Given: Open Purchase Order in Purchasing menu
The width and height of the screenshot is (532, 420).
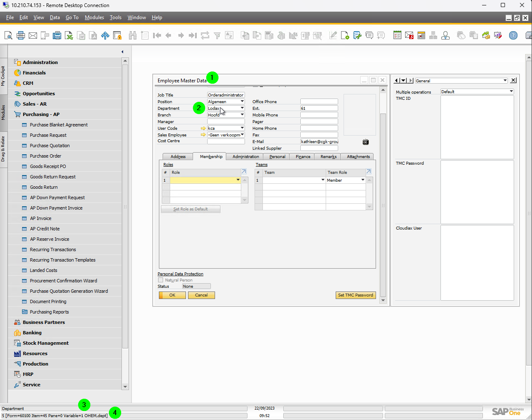Looking at the screenshot, I should click(45, 156).
